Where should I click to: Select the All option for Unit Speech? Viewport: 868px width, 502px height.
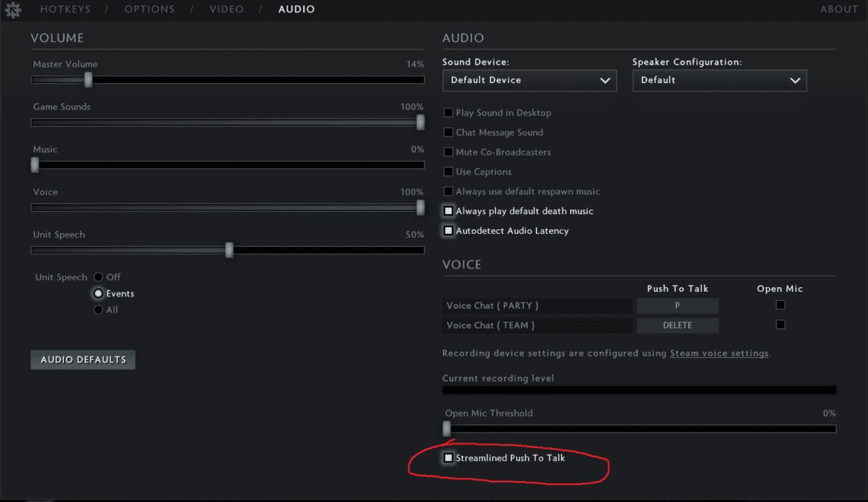pos(98,309)
